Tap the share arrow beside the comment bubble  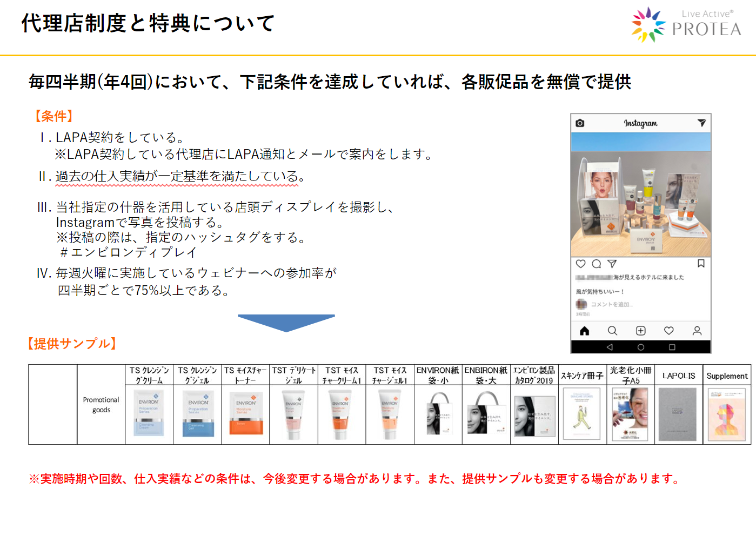(x=612, y=264)
